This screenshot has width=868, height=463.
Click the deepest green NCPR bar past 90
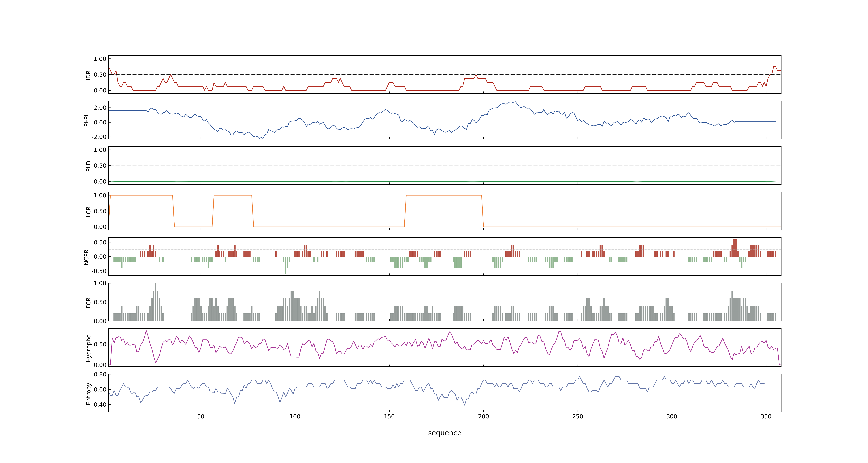286,265
